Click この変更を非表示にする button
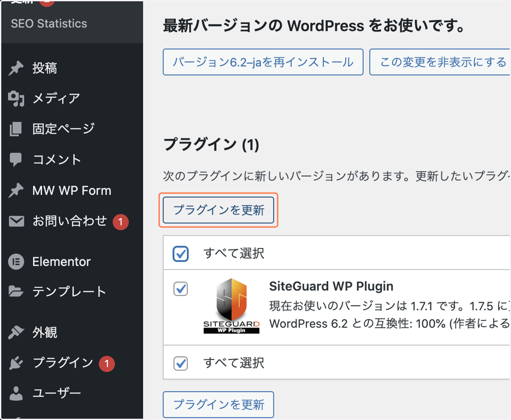 click(x=440, y=62)
